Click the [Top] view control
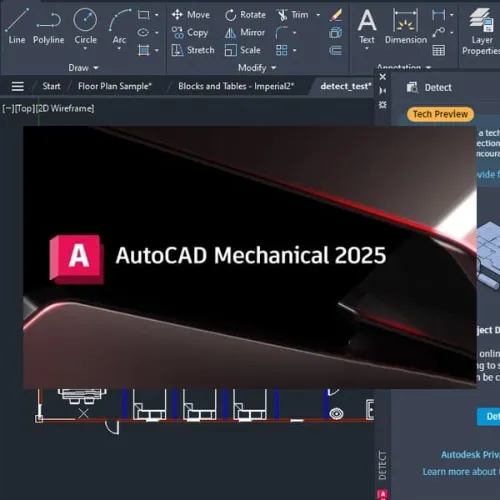 [x=25, y=108]
